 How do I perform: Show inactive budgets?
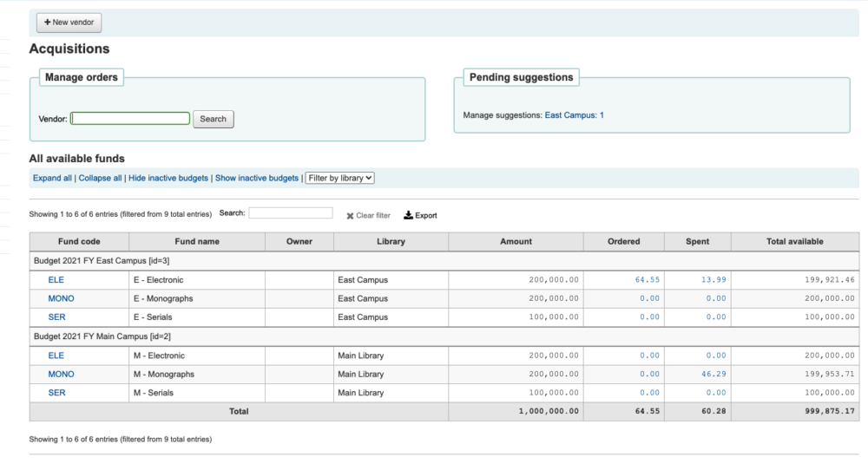[x=257, y=178]
